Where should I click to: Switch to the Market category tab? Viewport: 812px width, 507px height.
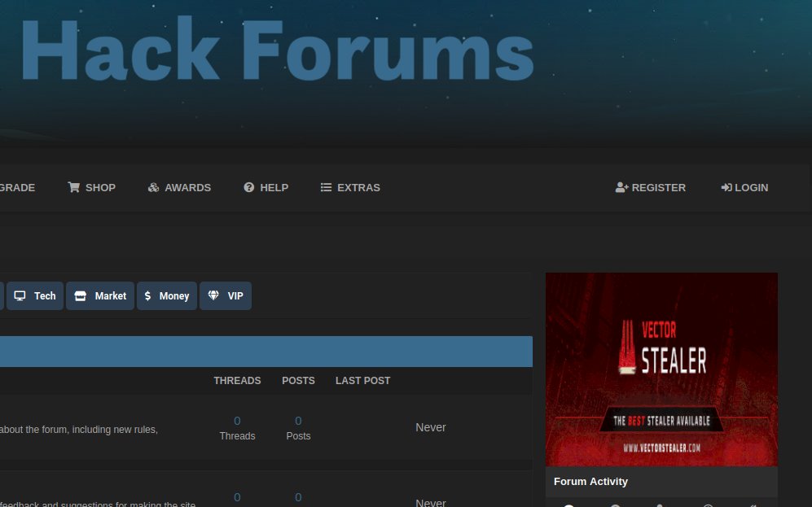(100, 296)
